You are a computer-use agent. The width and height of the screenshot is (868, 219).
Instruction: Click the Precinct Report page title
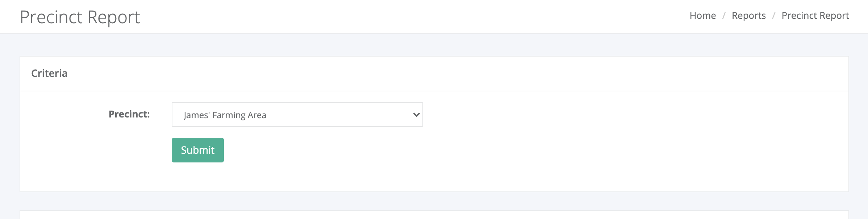click(x=80, y=17)
